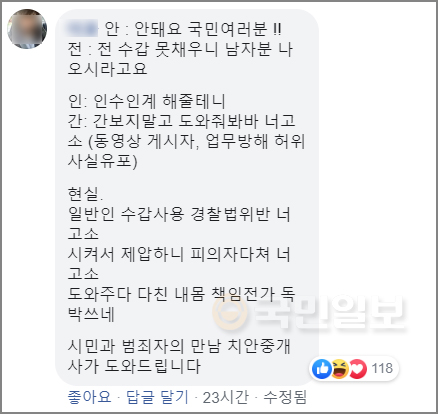Click the 답글 달기 reply link
Screen dimensions: 438x414
point(157,397)
